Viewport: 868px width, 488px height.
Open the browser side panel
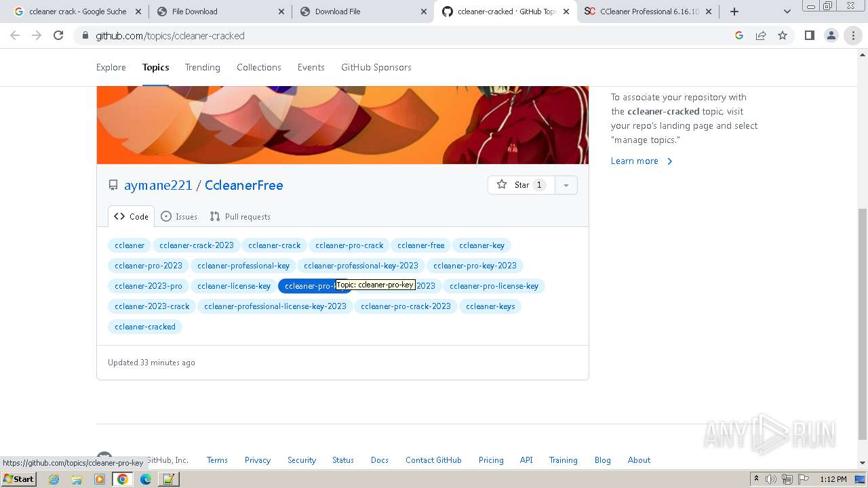click(809, 35)
